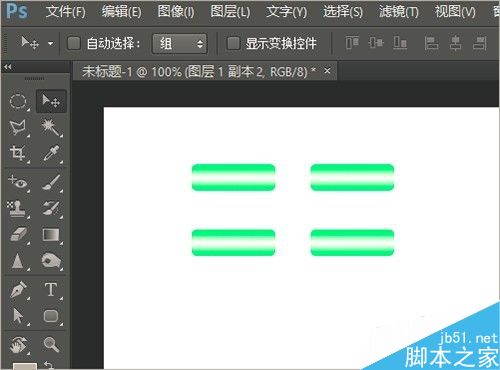The width and height of the screenshot is (500, 370).
Task: Select the Zoom tool
Action: [x=51, y=344]
